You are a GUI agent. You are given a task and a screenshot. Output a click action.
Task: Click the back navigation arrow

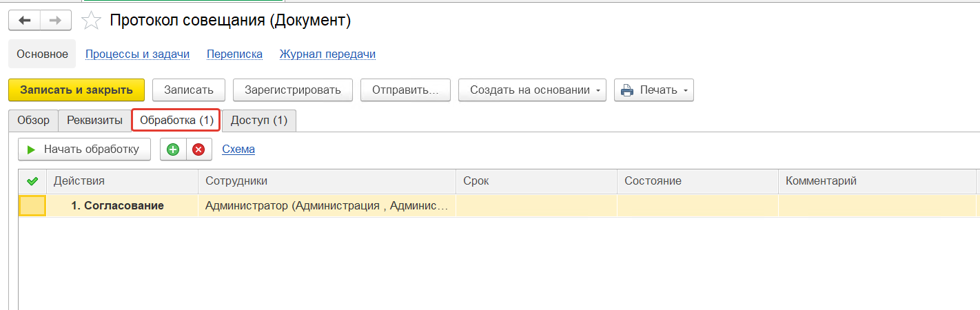[x=25, y=21]
